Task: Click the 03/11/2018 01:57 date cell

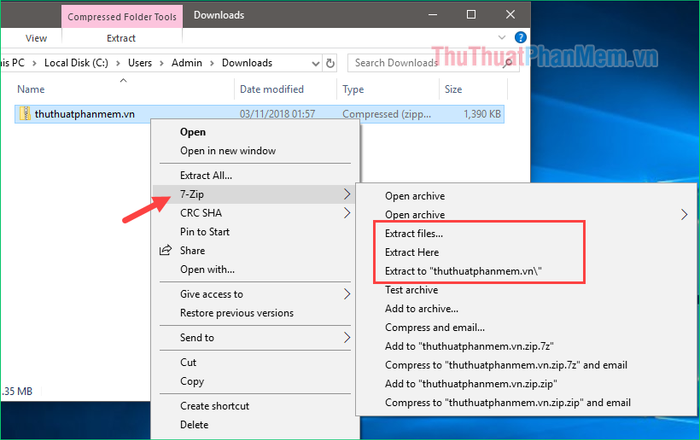Action: (277, 114)
